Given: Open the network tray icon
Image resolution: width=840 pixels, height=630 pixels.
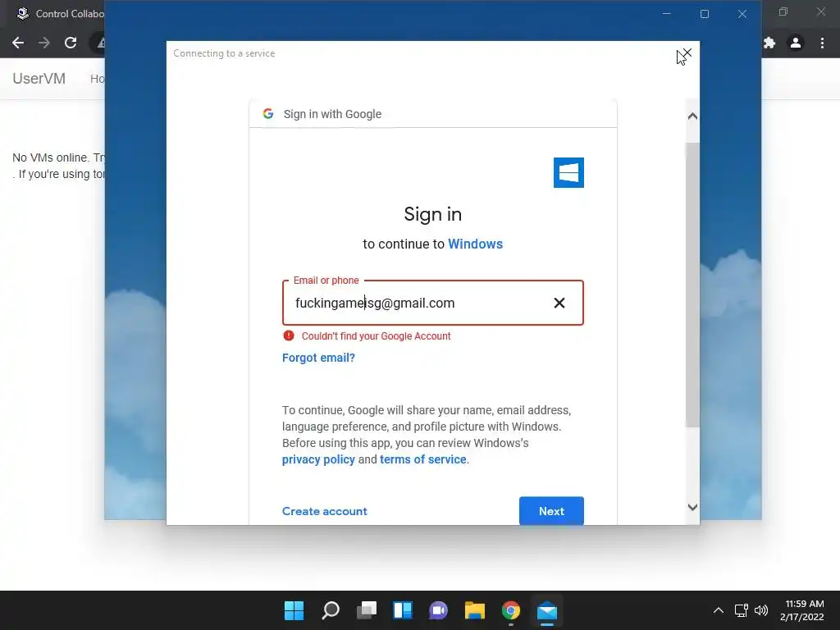Looking at the screenshot, I should click(x=741, y=610).
